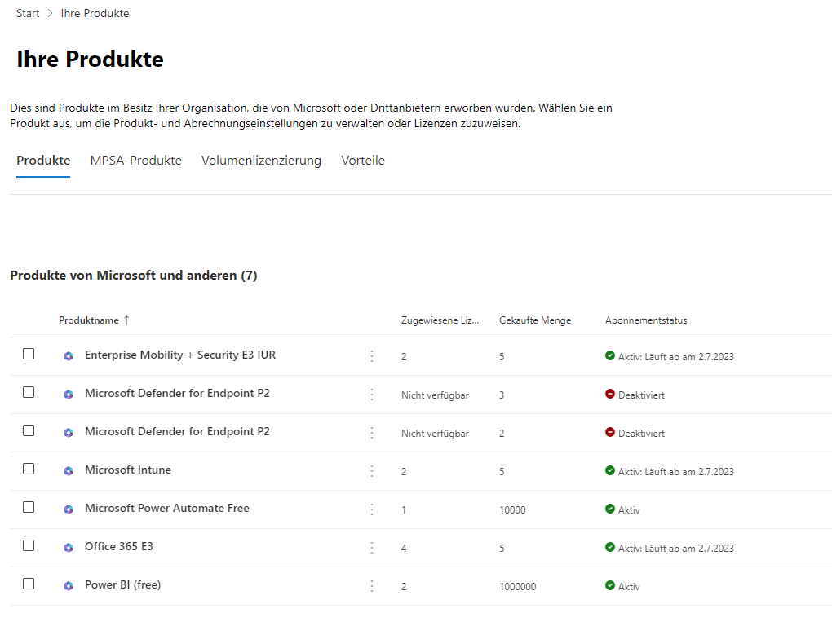Click 'Nicht verfügbar' in Defender row with quantity 2

(x=435, y=434)
